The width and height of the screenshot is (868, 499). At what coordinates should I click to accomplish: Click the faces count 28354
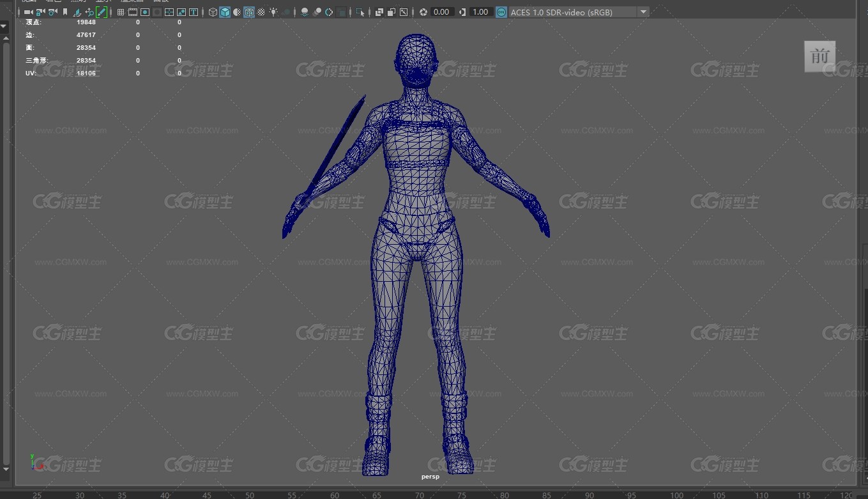86,47
